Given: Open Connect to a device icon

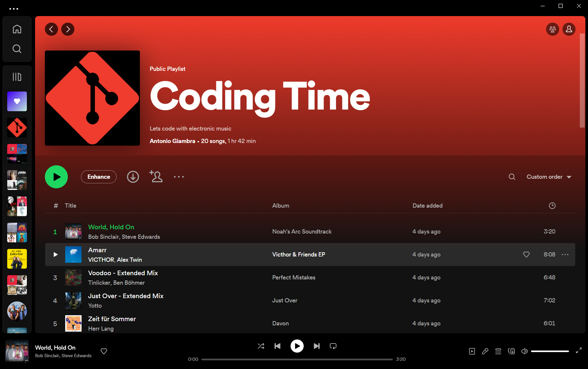Looking at the screenshot, I should pyautogui.click(x=511, y=351).
